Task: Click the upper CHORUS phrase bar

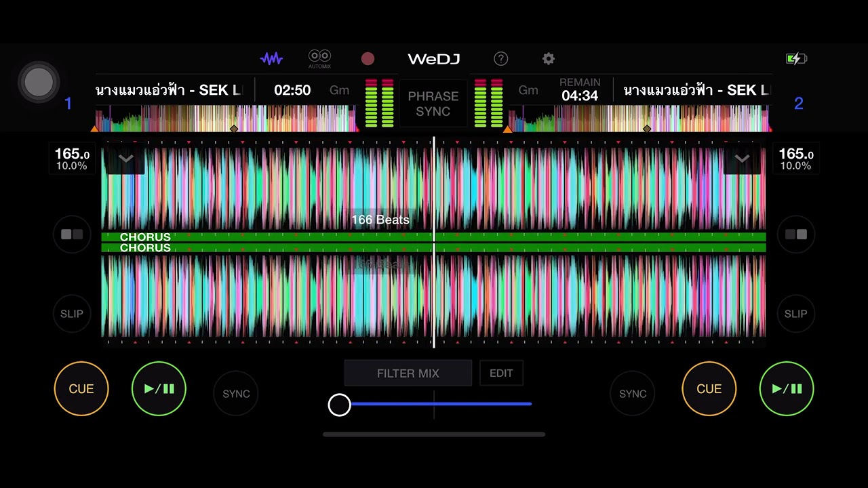Action: pos(433,237)
